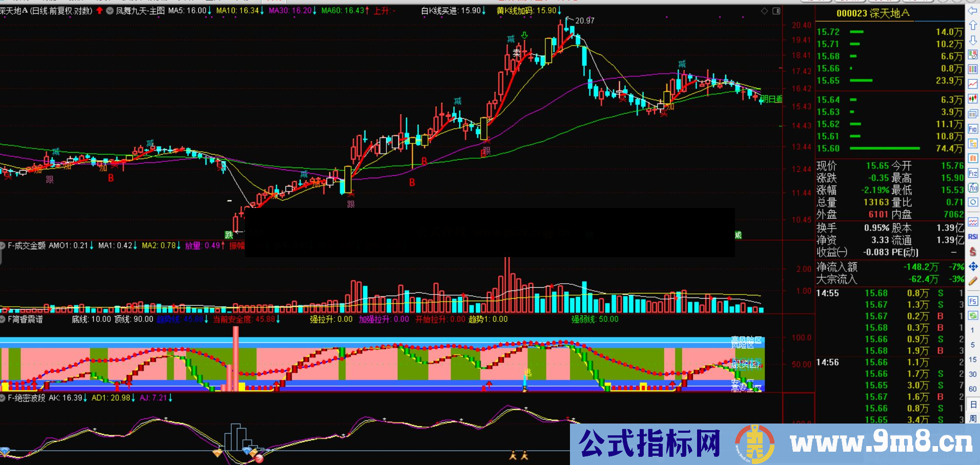This screenshot has width=980, height=465.
Task: Click the F10 company info icon
Action: pyautogui.click(x=972, y=129)
